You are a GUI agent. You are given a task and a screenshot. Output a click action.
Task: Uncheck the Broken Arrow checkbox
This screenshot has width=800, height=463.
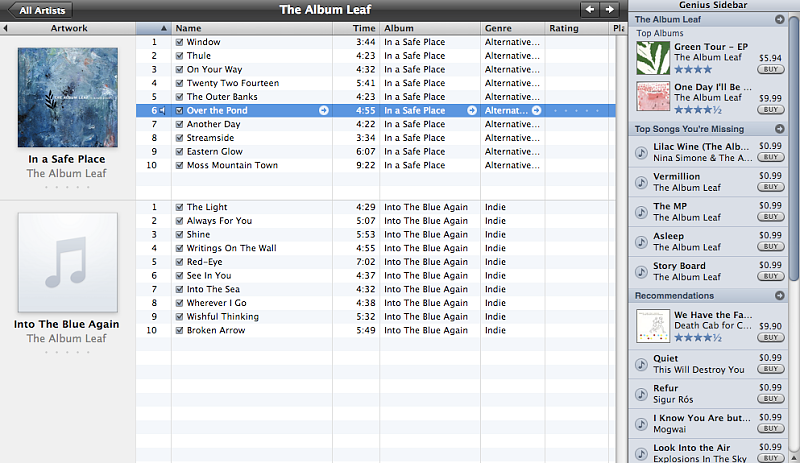tap(179, 331)
